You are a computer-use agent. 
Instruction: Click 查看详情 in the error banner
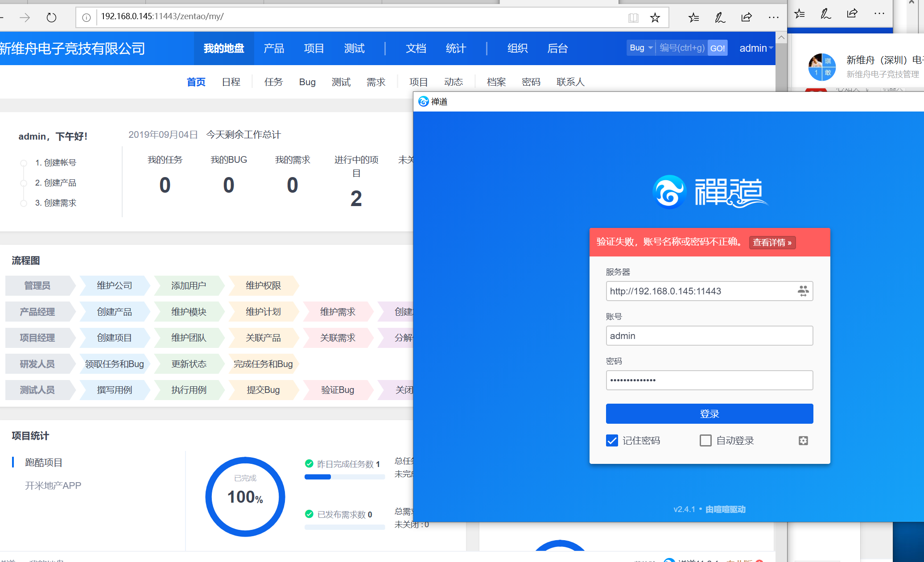(x=772, y=243)
